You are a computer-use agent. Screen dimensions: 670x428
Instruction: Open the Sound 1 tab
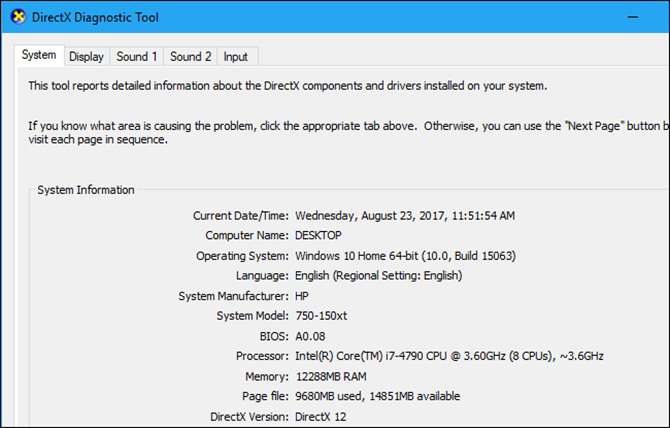[136, 57]
